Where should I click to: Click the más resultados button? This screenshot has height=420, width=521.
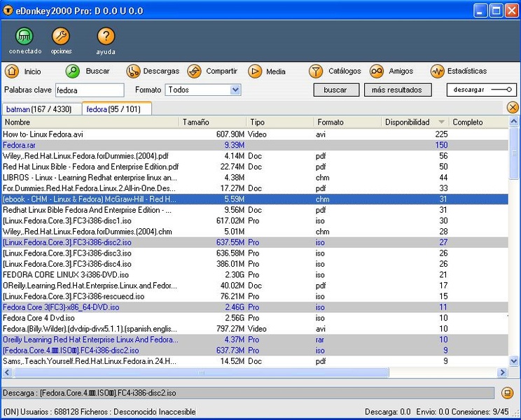point(396,90)
